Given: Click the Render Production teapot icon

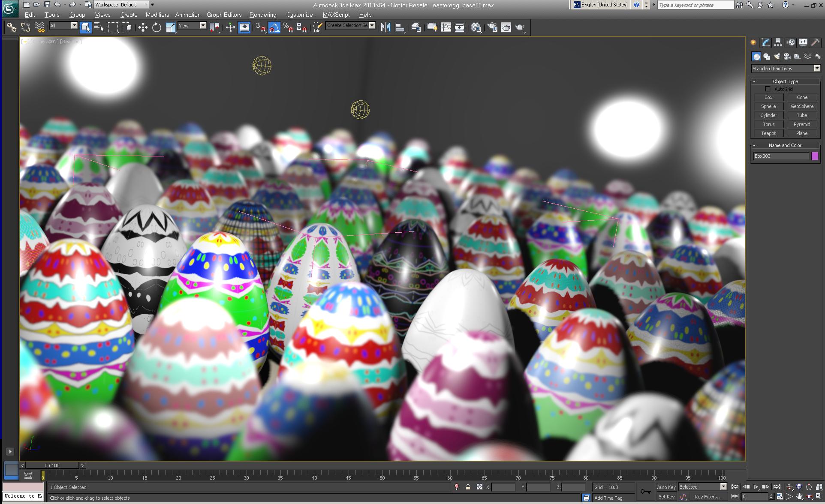Looking at the screenshot, I should [520, 27].
